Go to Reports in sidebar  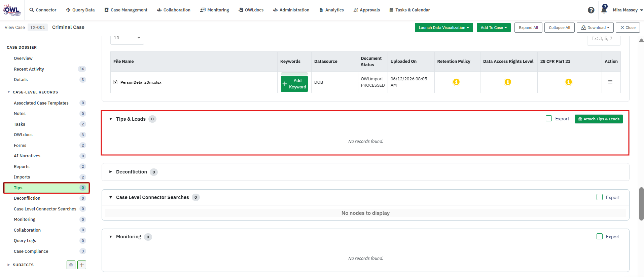22,167
